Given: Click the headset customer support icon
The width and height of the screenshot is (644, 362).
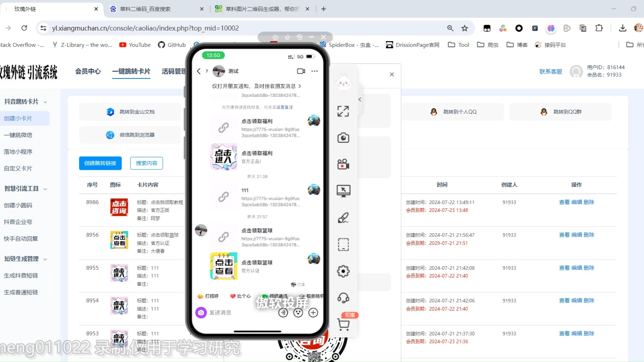Looking at the screenshot, I should coord(343,298).
